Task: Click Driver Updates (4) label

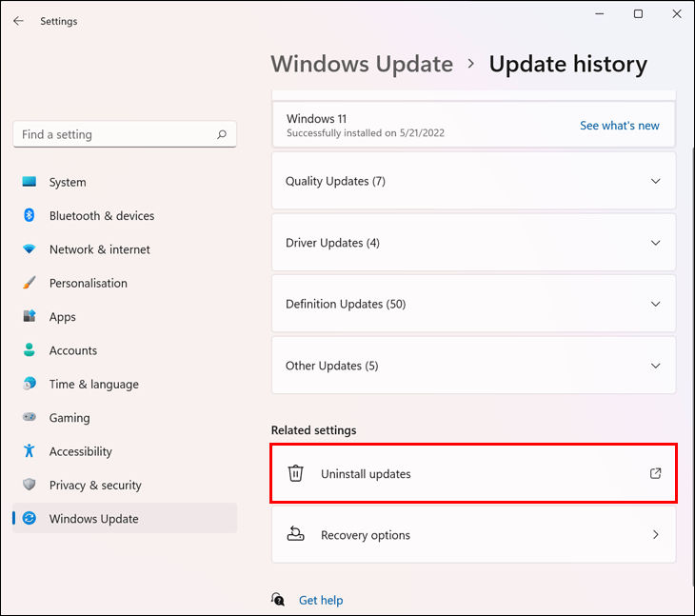Action: [332, 243]
